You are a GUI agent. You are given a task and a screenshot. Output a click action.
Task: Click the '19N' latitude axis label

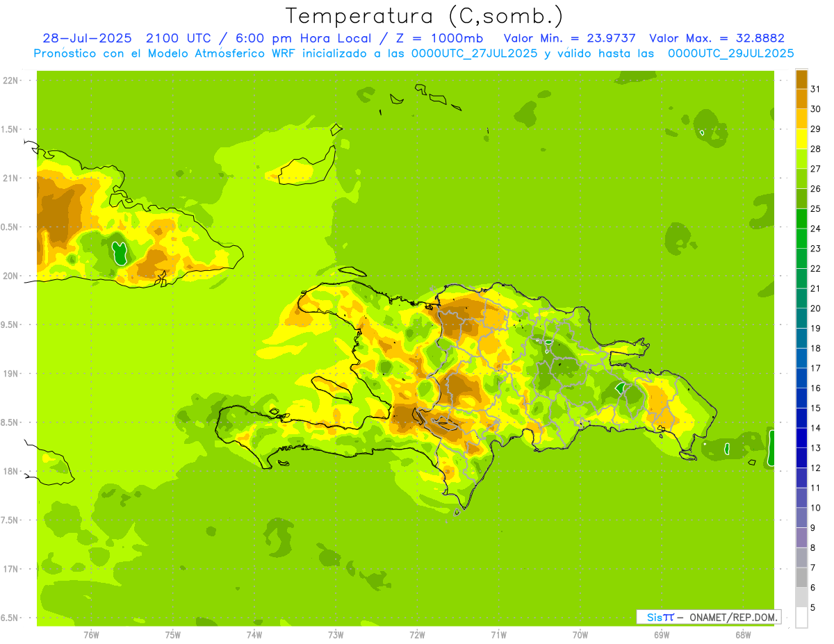coord(10,374)
